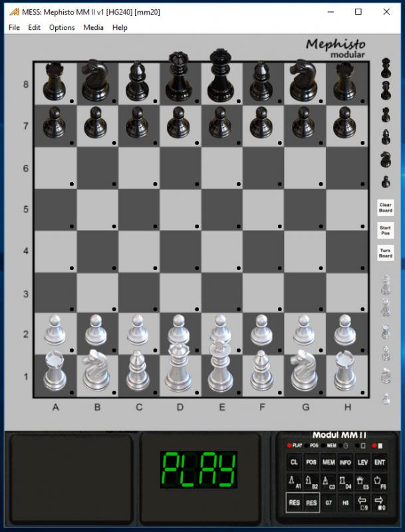Viewport: 405px width, 532px height.
Task: Select the white queen on D1
Action: [178, 368]
